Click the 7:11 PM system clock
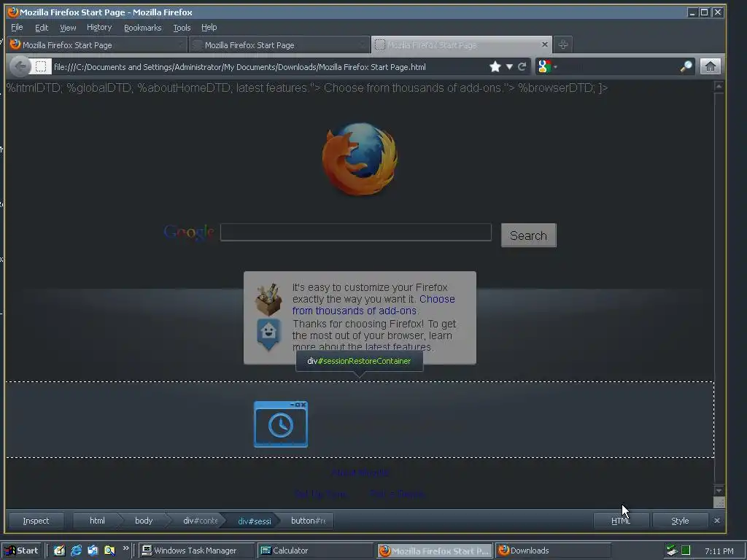The width and height of the screenshot is (747, 560). pos(719,551)
